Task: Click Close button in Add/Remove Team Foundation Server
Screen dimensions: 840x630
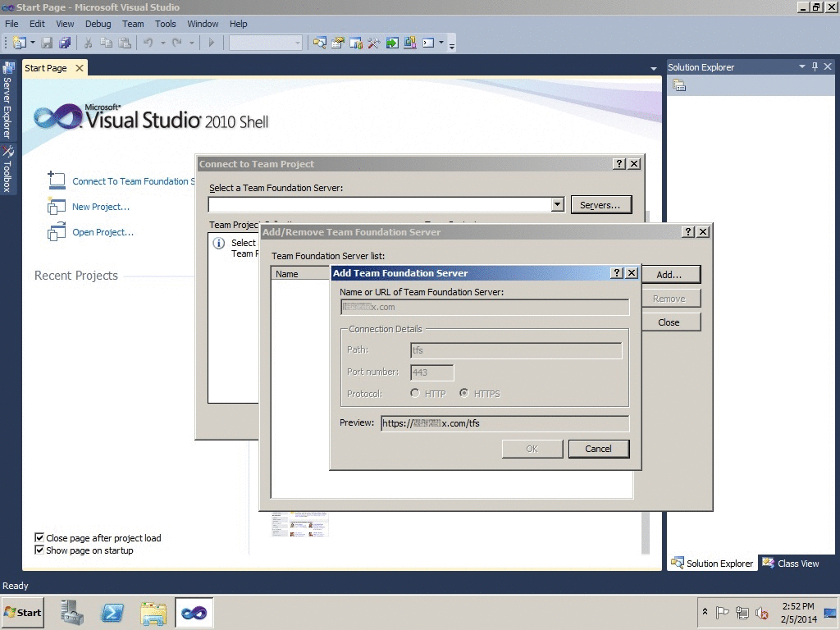Action: point(669,322)
